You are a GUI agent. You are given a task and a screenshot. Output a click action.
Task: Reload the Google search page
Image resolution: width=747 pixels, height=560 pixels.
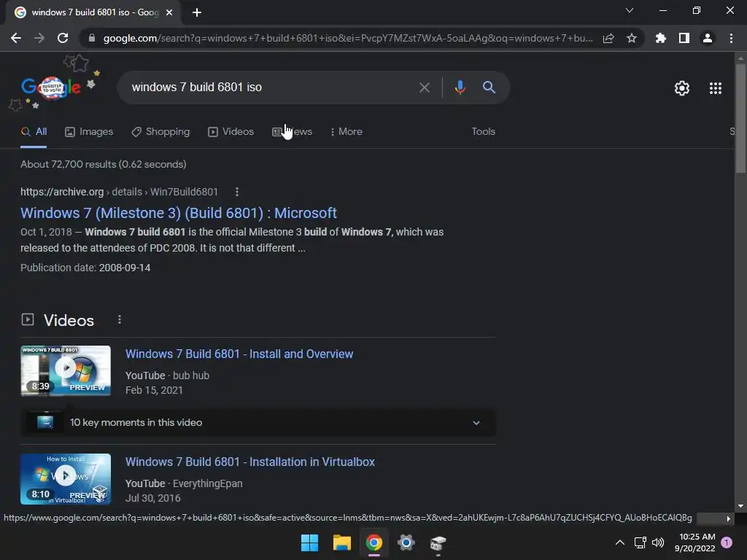tap(63, 38)
